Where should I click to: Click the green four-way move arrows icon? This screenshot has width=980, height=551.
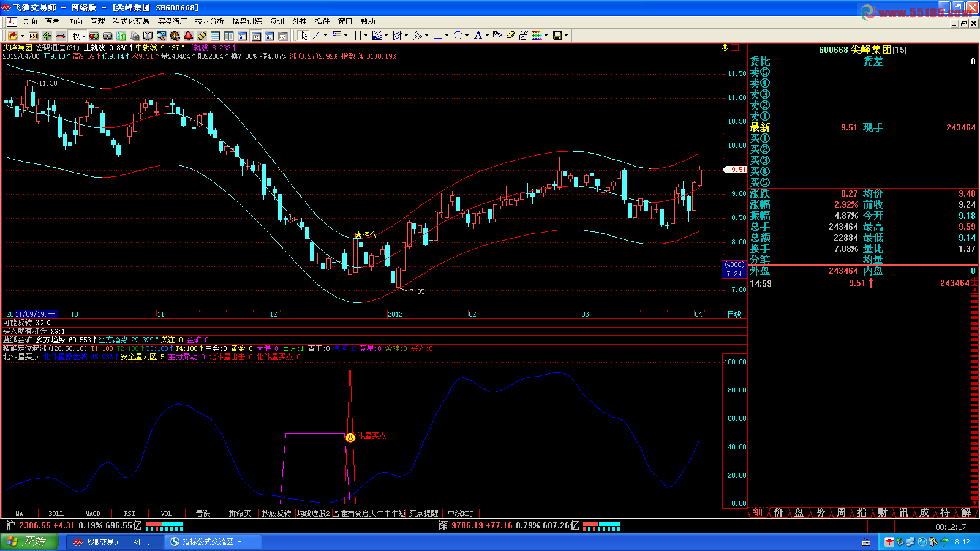47,36
